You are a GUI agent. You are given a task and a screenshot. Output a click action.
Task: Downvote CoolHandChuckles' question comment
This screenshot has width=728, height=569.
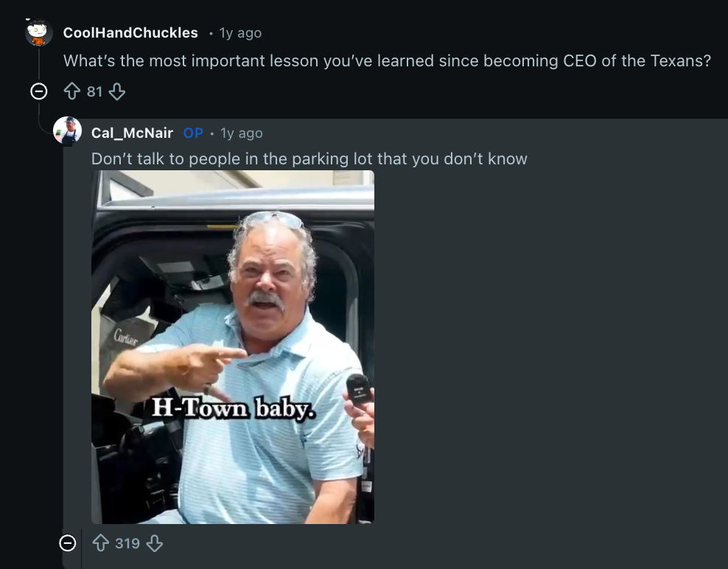tap(117, 91)
